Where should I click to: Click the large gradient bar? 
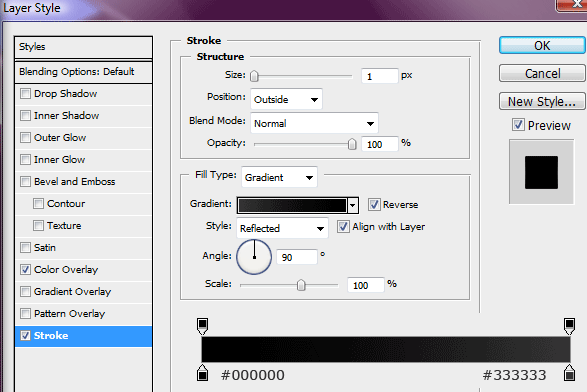[x=386, y=349]
